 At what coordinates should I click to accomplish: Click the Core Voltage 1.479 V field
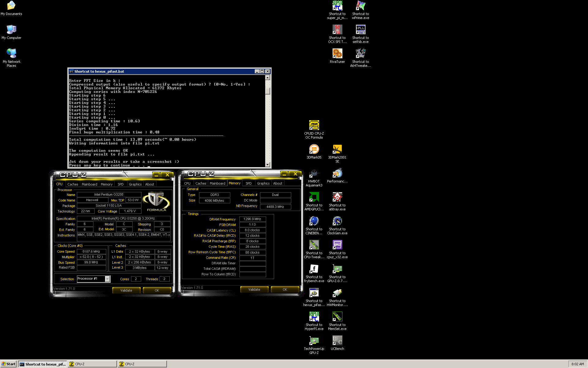click(x=130, y=211)
